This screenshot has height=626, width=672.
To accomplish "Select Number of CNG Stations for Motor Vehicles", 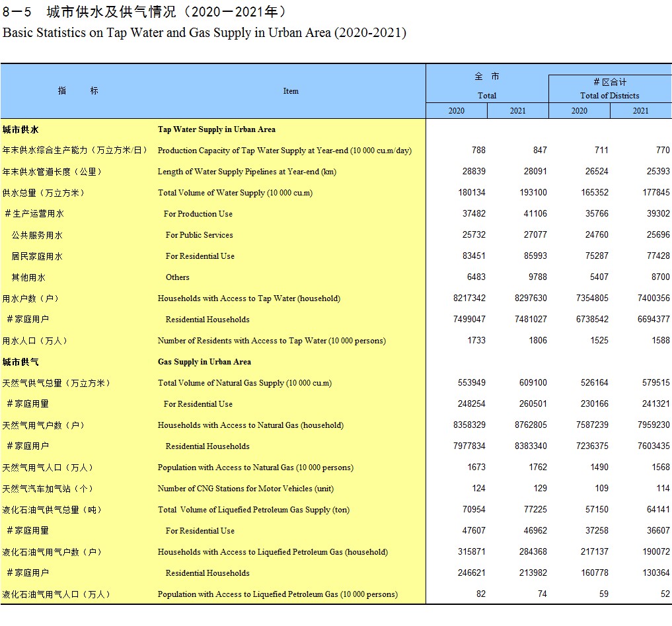I will tap(246, 489).
